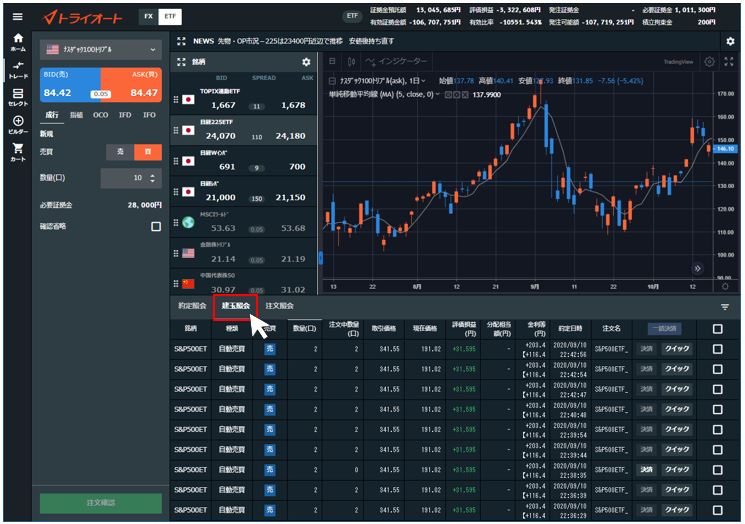Select the 指値 order type tab
This screenshot has height=524, width=745.
[x=76, y=115]
